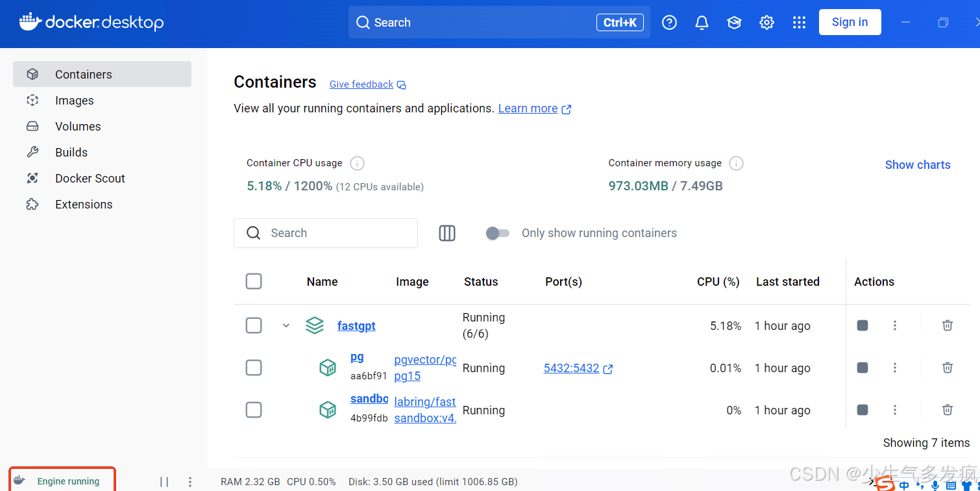Image resolution: width=980 pixels, height=491 pixels.
Task: Check the pg container checkbox
Action: coord(254,368)
